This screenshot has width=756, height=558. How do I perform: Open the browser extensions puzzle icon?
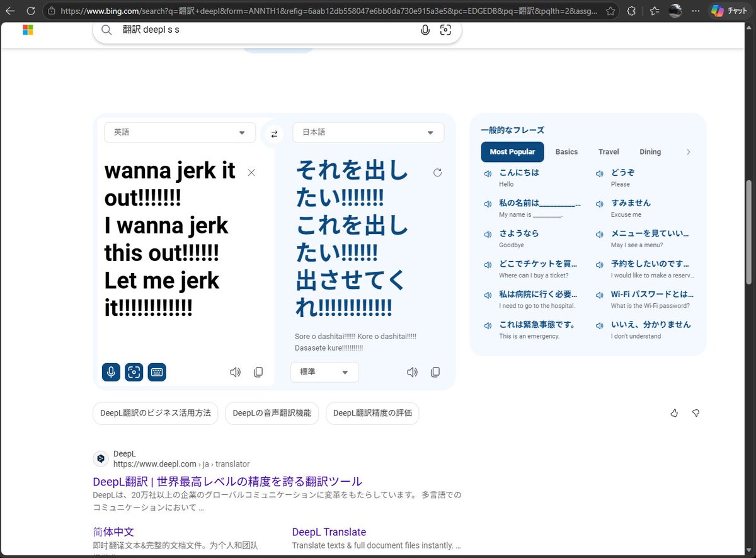(632, 11)
